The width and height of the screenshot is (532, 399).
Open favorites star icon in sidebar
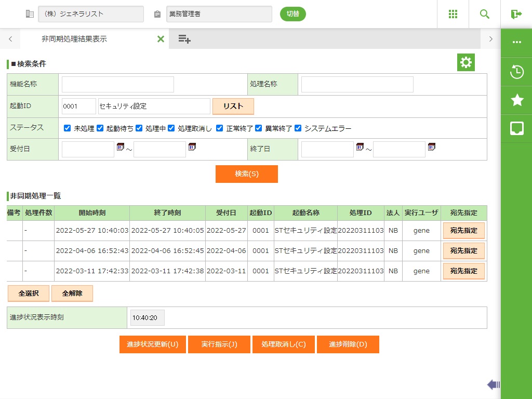(x=516, y=100)
